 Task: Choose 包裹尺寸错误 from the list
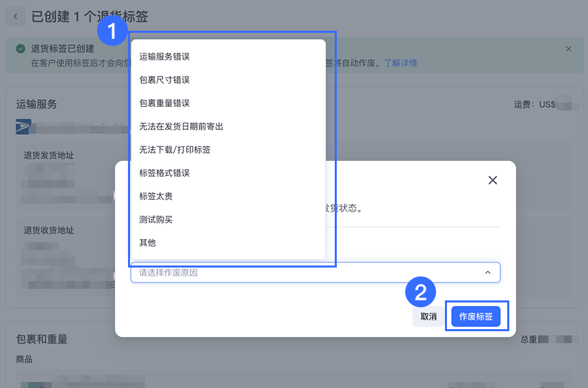(x=228, y=80)
